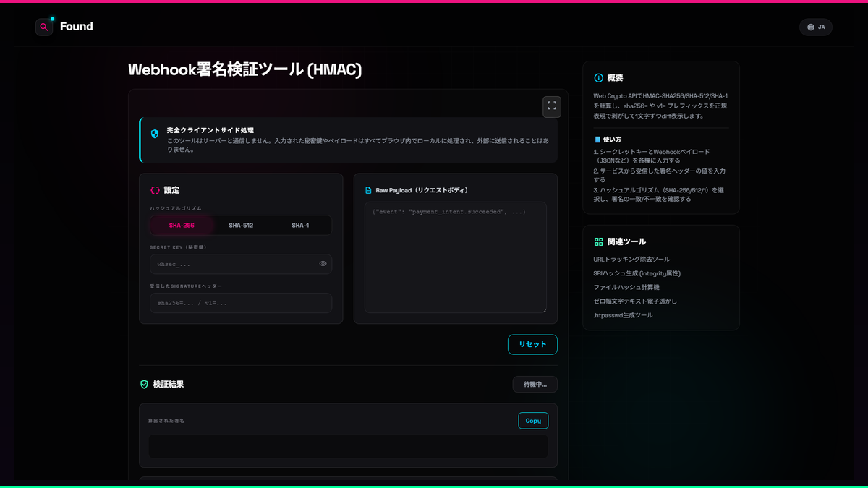Click the Raw Payload（リクエストボディ）title
Viewport: 868px width, 488px height.
422,190
